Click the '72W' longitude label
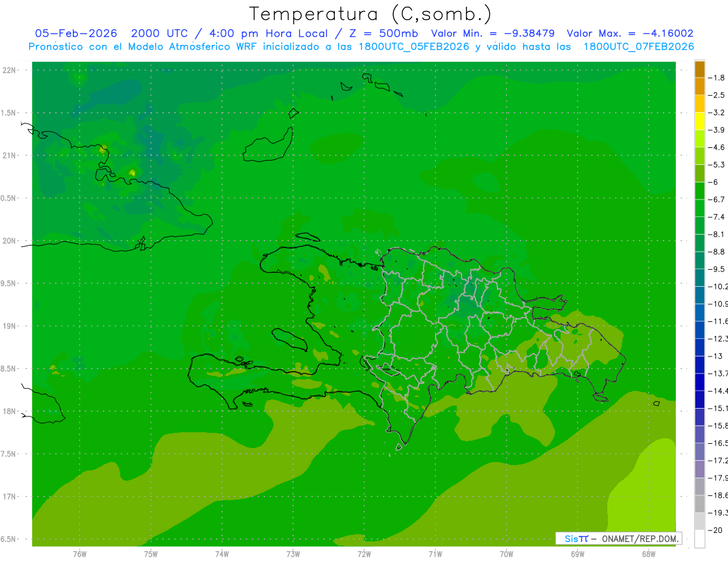Viewport: 728px width, 562px height. pos(364,554)
